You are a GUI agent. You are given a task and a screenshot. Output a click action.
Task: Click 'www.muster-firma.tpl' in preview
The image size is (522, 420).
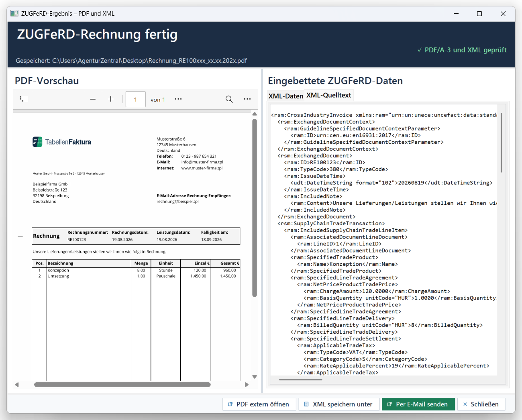[202, 168]
